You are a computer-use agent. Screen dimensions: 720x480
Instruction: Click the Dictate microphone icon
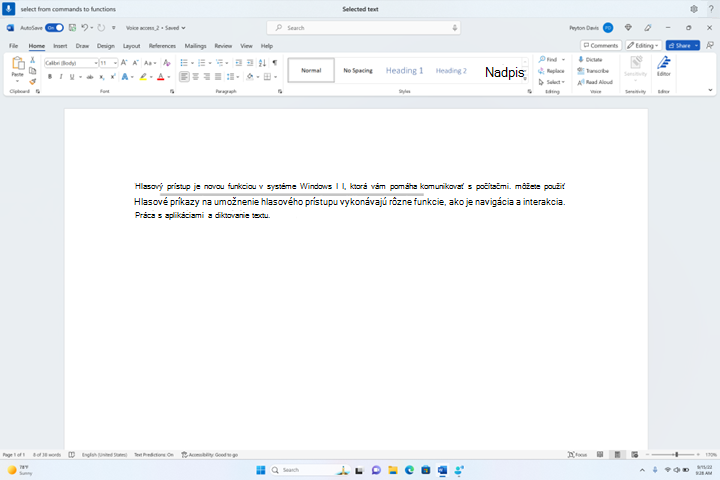click(x=581, y=60)
